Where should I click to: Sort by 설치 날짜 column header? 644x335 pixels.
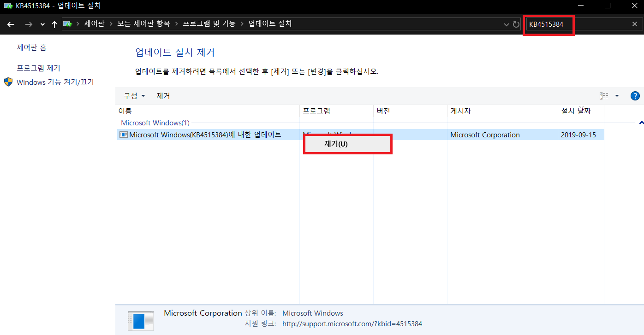[581, 111]
